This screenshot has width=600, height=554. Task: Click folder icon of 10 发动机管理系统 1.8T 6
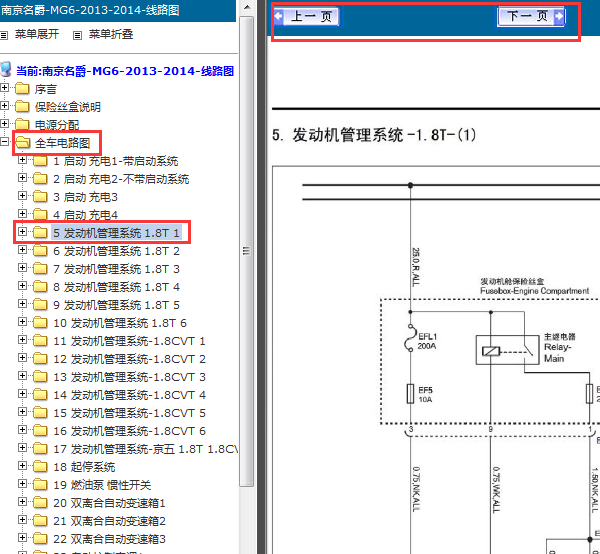[40, 322]
